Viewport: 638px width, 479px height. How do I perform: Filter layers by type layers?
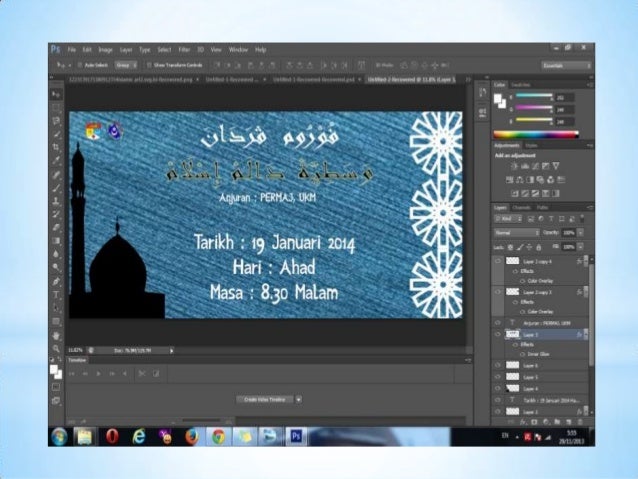tap(551, 219)
